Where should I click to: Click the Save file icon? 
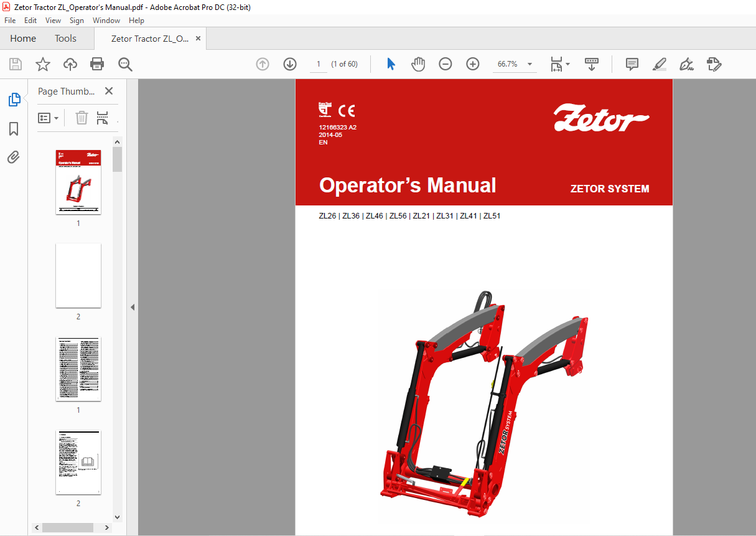pos(16,64)
